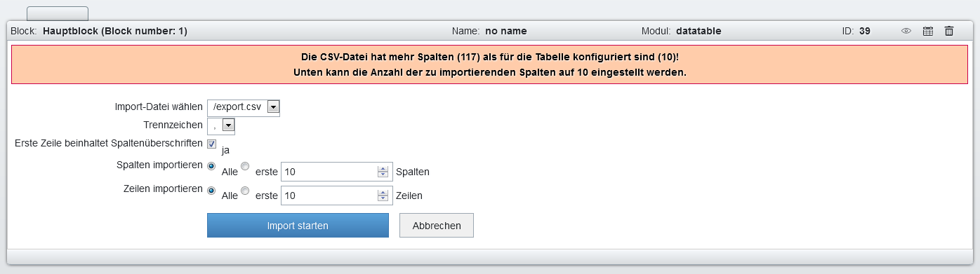980x274 pixels.
Task: Increase the Spalten count with up arrow
Action: [383, 169]
